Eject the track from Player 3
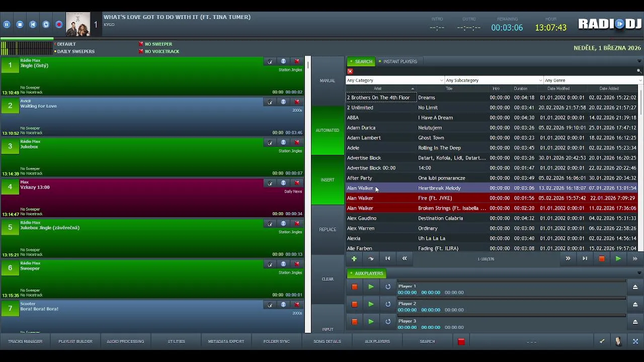Image resolution: width=644 pixels, height=362 pixels. coord(635,321)
